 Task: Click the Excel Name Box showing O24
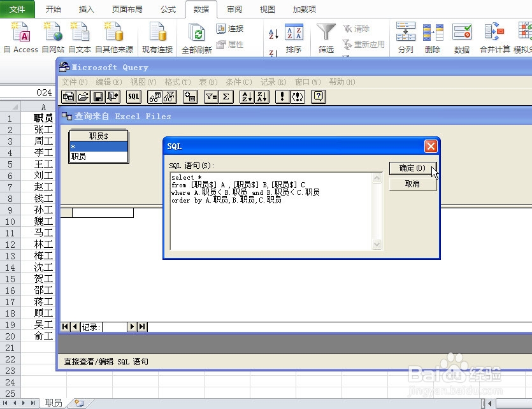tap(27, 92)
